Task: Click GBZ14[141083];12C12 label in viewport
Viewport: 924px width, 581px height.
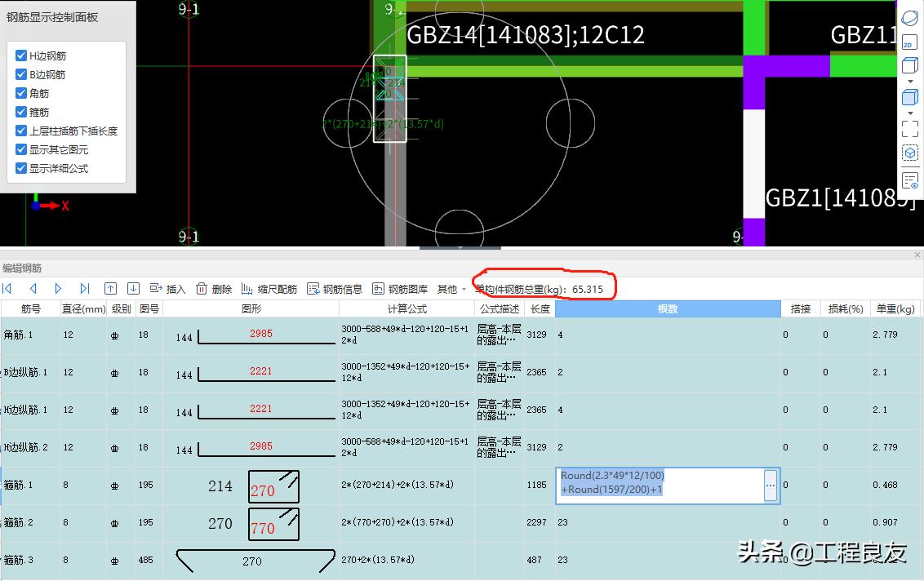Action: (526, 35)
